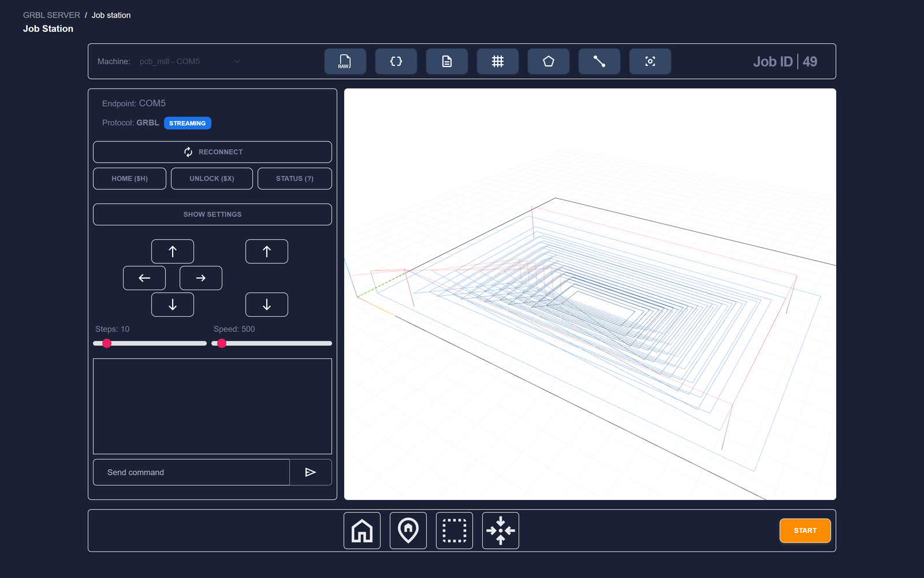Viewport: 924px width, 578px height.
Task: Click the converging arrows center icon
Action: click(x=501, y=531)
